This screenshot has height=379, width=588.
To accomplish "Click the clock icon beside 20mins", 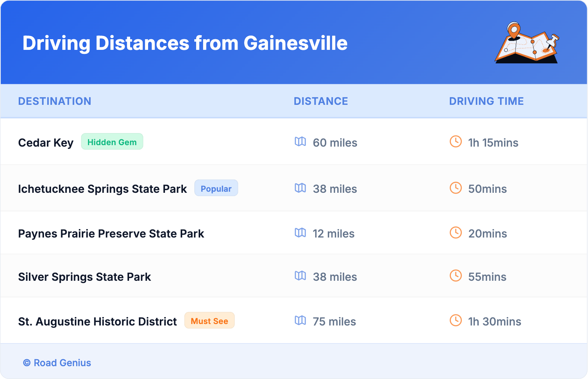I will 456,233.
